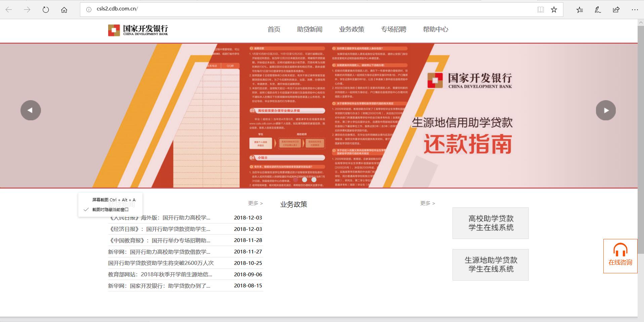Open the 在线咨询 online consultation panel
The image size is (644, 322).
620,257
